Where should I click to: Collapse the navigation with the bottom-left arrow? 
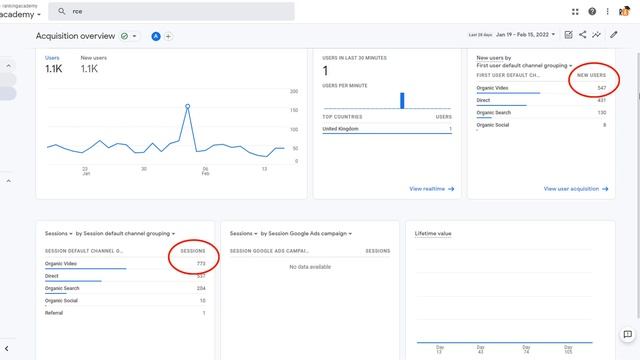[7, 349]
